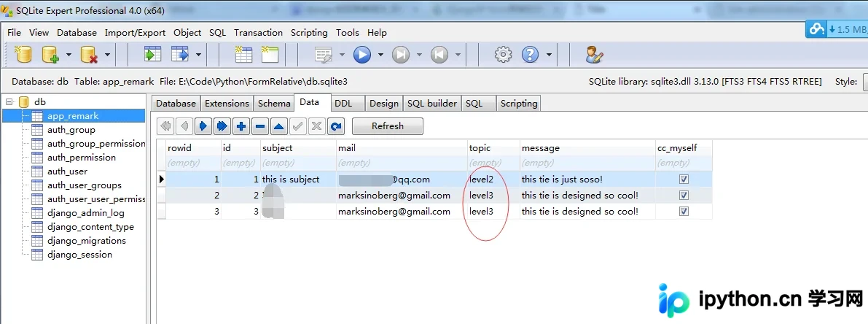
Task: Open the Scripting menu in menu bar
Action: 309,33
